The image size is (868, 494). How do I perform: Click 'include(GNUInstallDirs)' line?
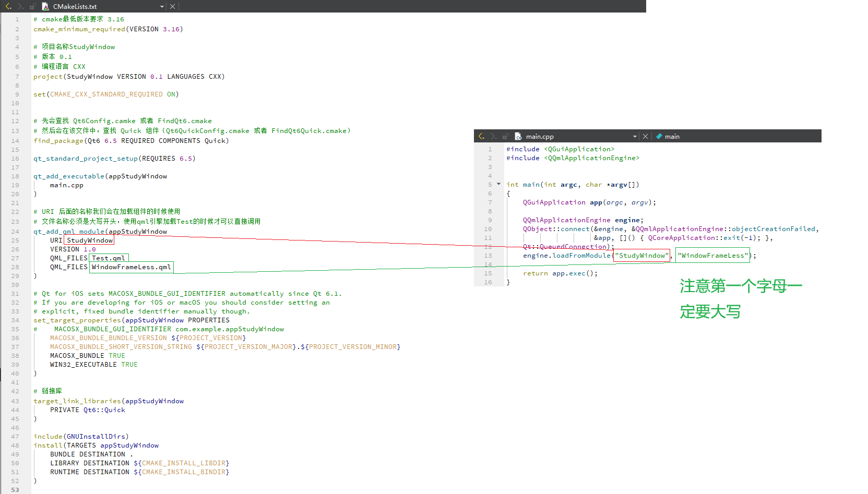pyautogui.click(x=81, y=437)
